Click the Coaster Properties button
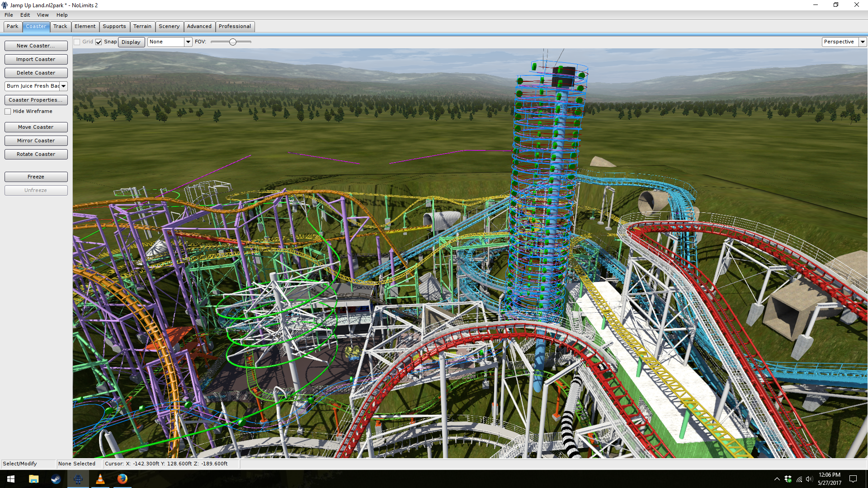Screen dimensions: 868x488 36,100
